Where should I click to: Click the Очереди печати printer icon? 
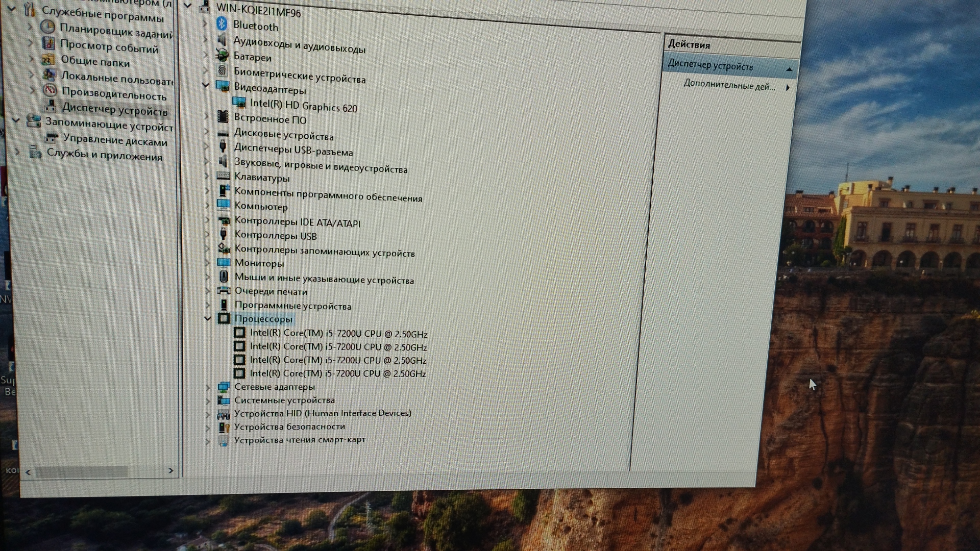tap(224, 291)
